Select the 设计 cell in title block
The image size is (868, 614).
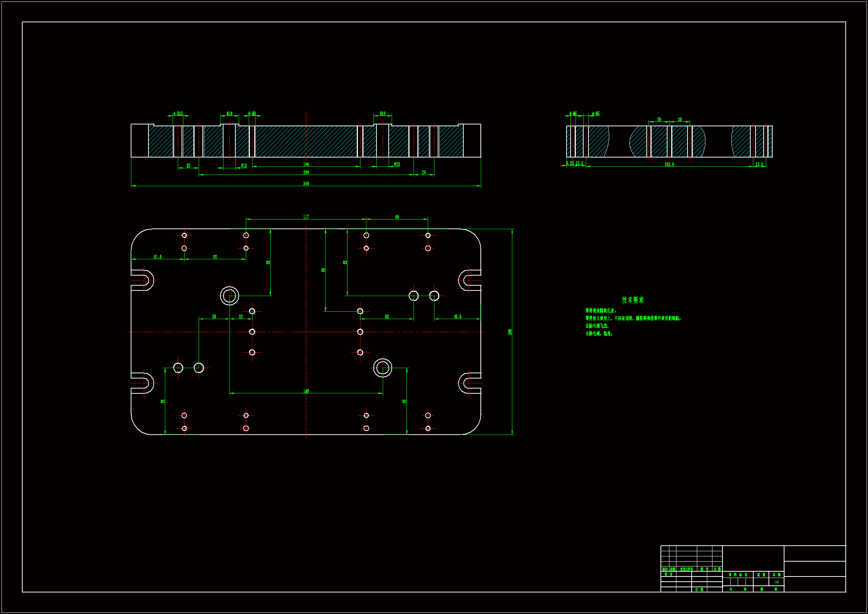point(668,574)
